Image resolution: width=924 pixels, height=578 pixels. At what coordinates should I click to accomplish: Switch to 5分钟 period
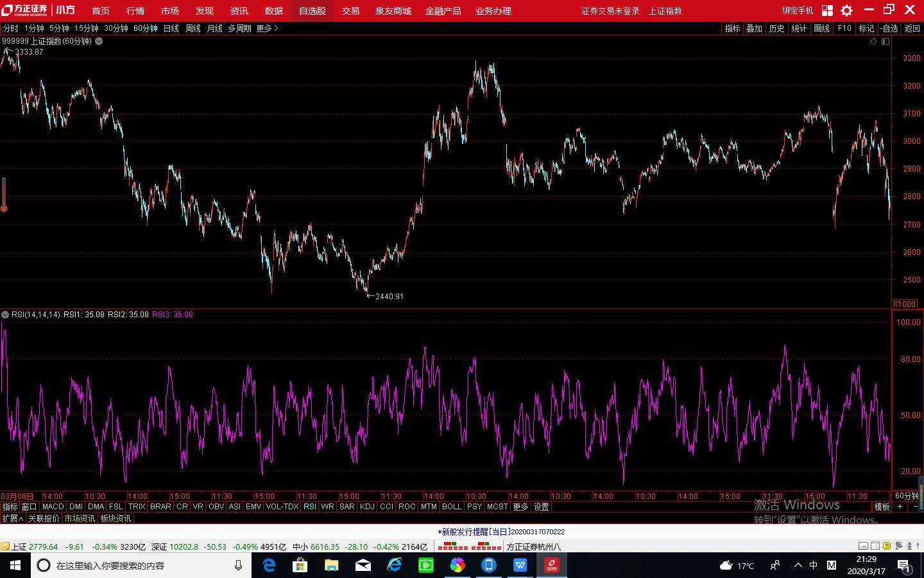pyautogui.click(x=59, y=28)
